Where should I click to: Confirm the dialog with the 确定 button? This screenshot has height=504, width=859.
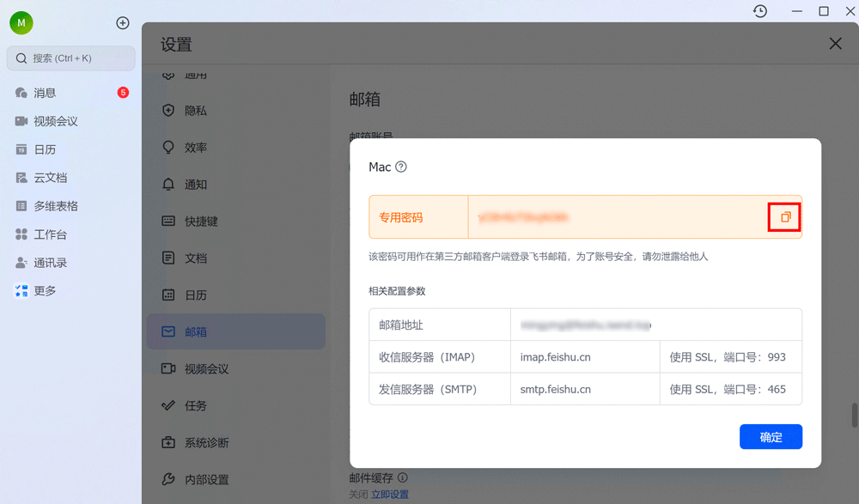click(771, 436)
